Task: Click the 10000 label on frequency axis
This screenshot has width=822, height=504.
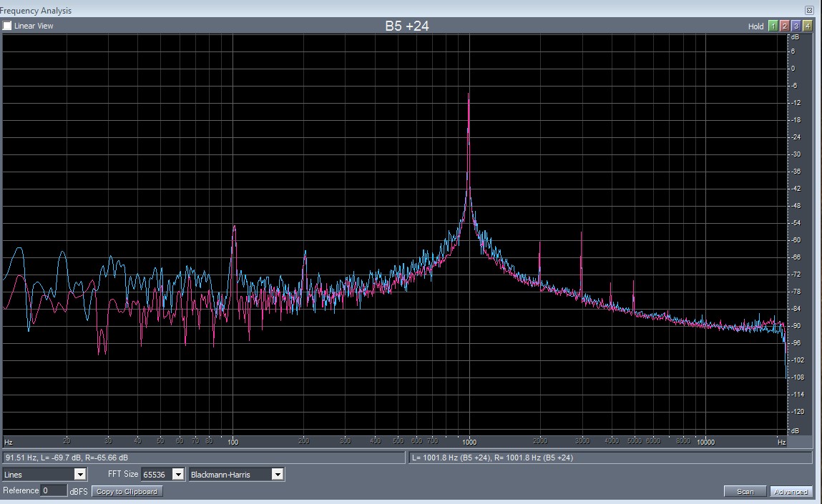Action: (705, 443)
